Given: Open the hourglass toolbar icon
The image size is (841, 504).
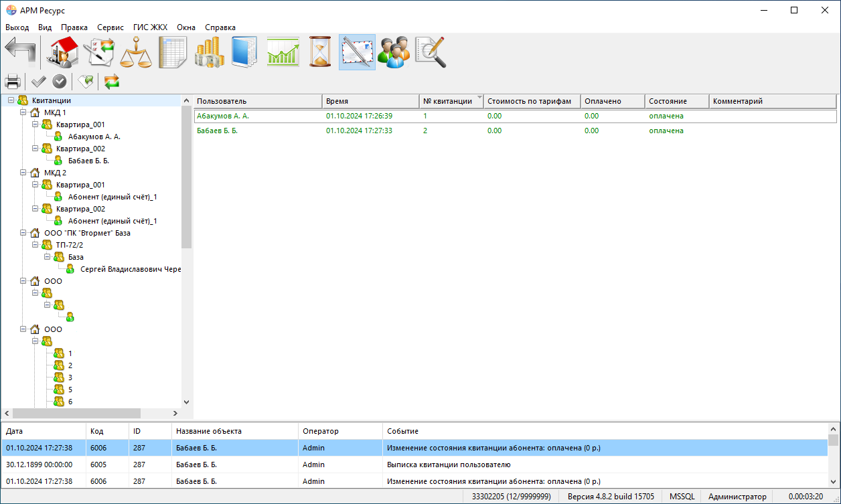Looking at the screenshot, I should (320, 52).
